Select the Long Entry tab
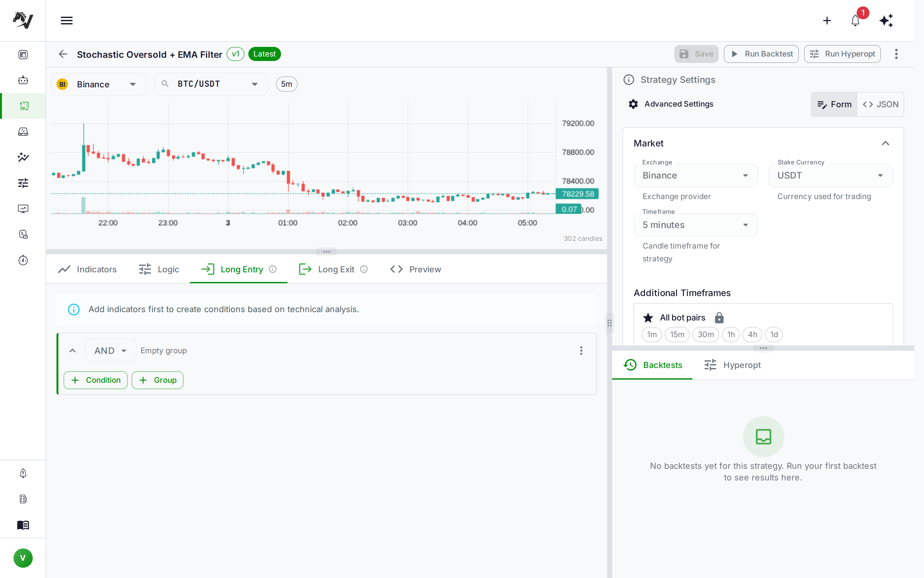Viewport: 924px width, 578px height. 239,269
